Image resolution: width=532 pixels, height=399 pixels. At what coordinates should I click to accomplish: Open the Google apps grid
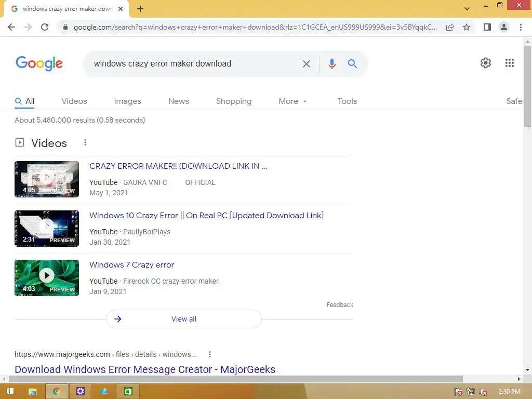pyautogui.click(x=509, y=63)
